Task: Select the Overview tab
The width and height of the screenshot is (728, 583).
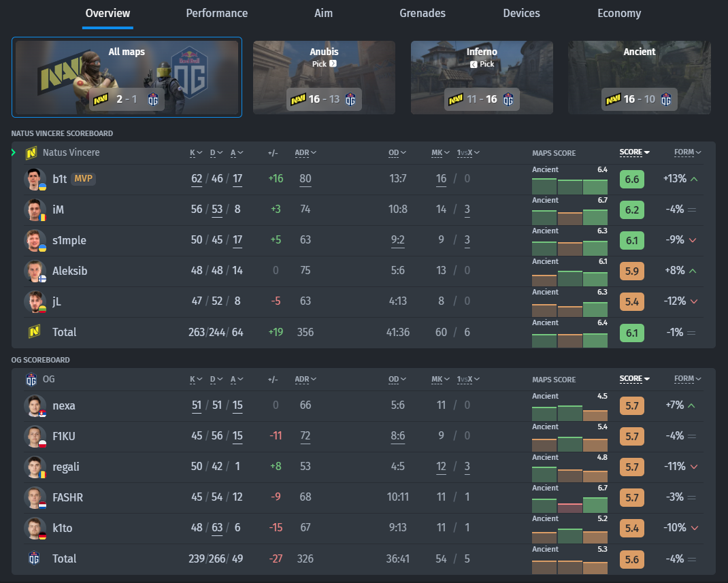Action: pyautogui.click(x=107, y=14)
